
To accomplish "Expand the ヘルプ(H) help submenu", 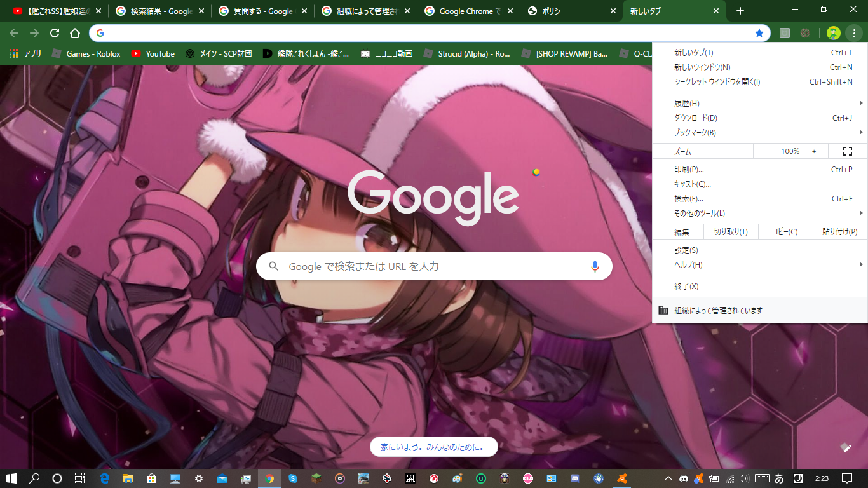I will pyautogui.click(x=760, y=264).
